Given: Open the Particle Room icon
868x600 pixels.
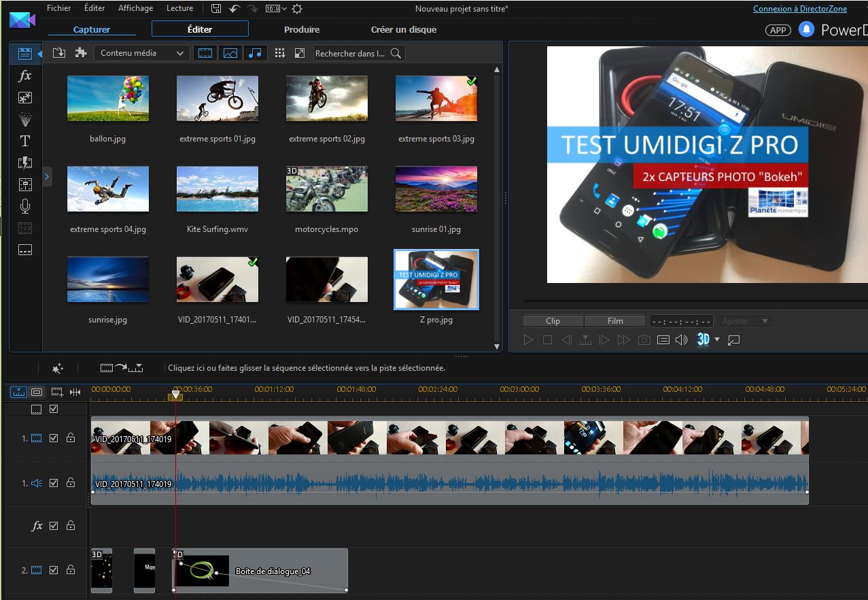Looking at the screenshot, I should [x=25, y=119].
